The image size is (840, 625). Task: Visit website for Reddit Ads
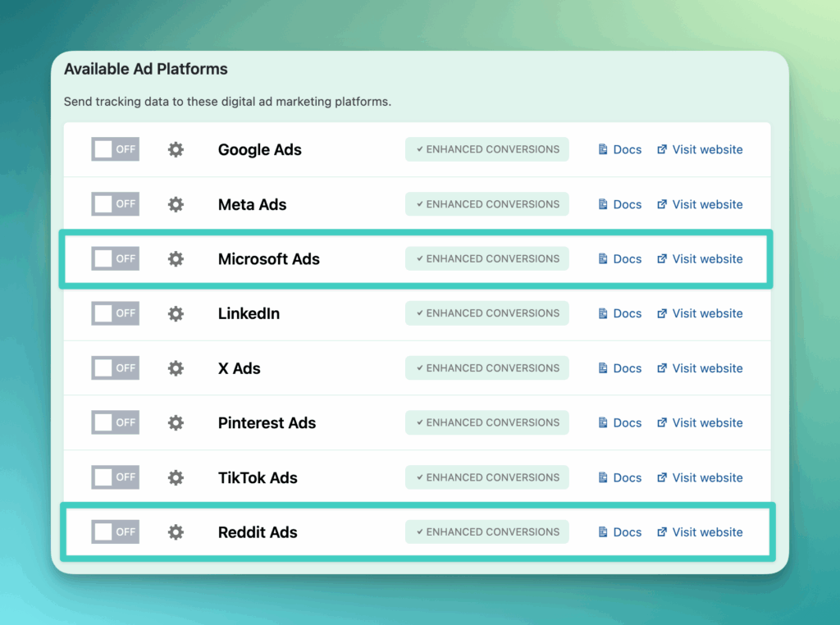tap(700, 531)
